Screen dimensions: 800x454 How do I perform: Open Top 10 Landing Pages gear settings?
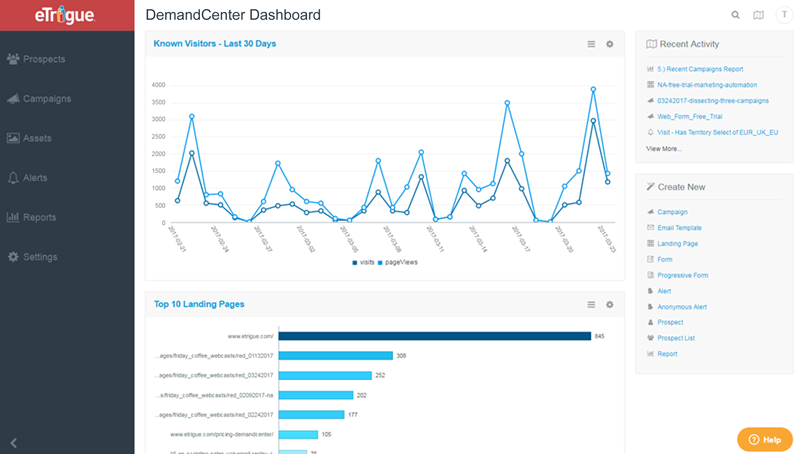point(610,305)
